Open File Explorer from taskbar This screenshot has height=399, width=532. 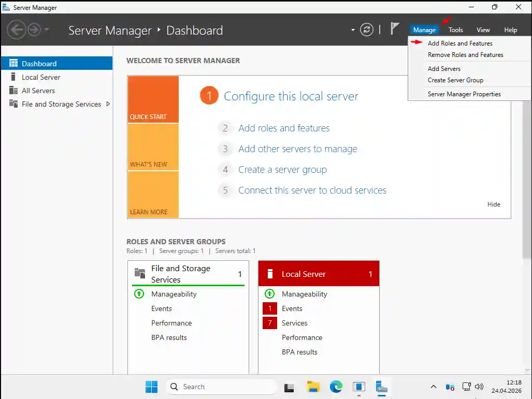coord(313,387)
